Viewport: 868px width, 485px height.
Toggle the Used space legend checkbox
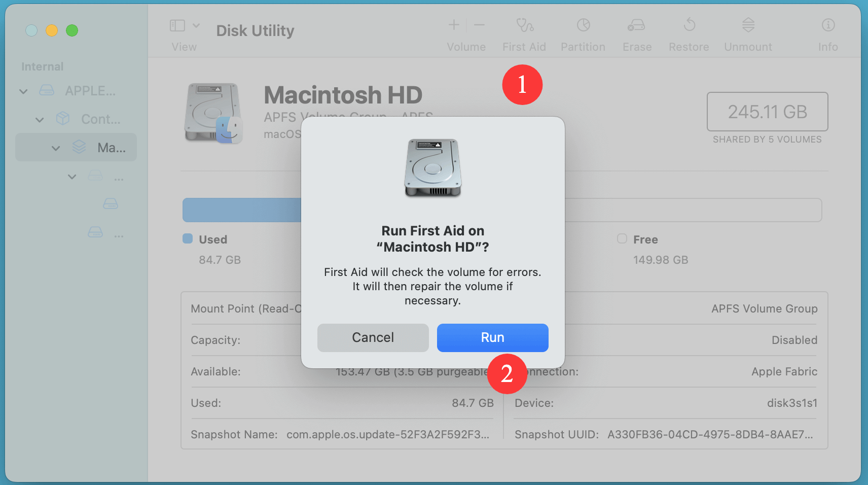(188, 238)
